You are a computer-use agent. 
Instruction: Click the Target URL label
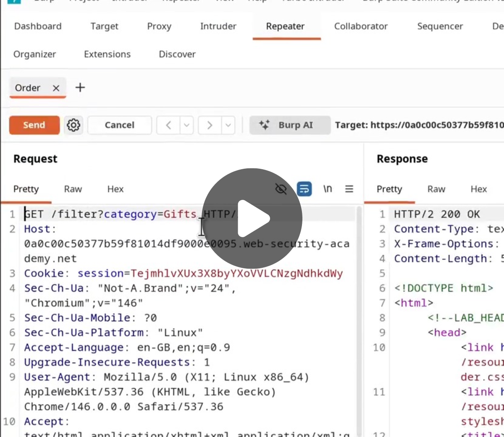tap(419, 125)
